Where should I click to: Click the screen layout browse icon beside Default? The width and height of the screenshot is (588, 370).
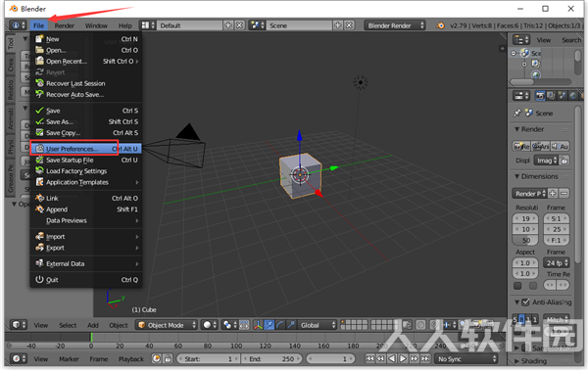pyautogui.click(x=148, y=25)
